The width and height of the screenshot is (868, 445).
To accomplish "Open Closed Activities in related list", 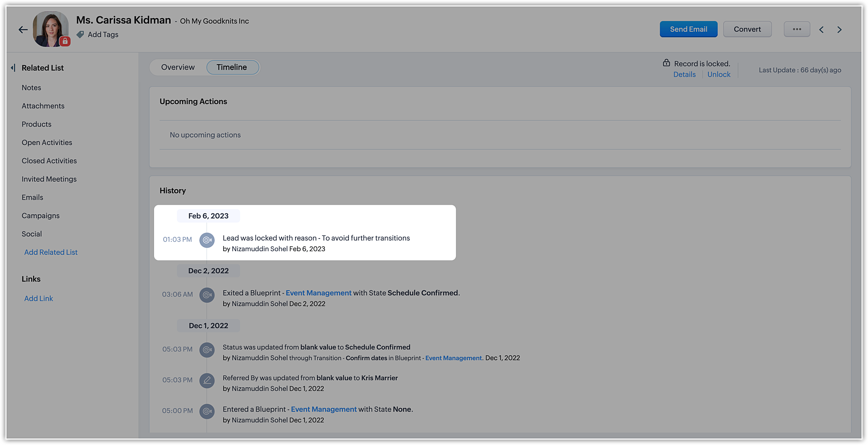I will [49, 160].
